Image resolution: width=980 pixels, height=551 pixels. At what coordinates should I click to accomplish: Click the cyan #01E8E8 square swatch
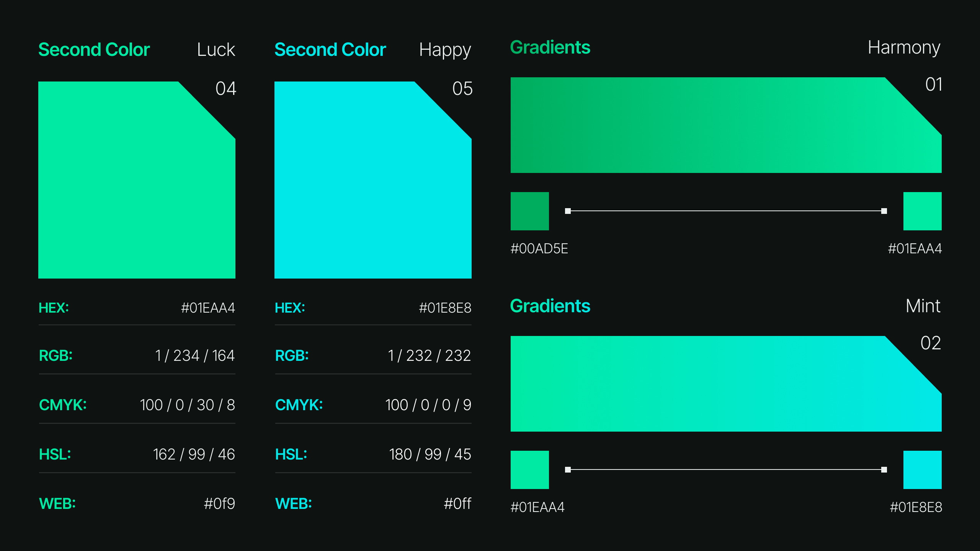tap(922, 470)
